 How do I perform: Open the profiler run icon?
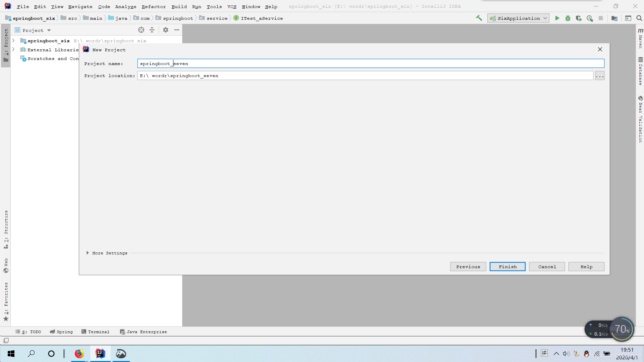(x=590, y=18)
